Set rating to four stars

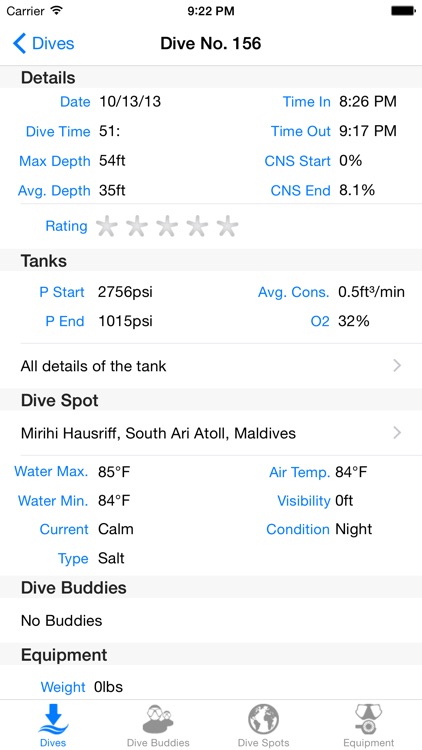pyautogui.click(x=197, y=226)
